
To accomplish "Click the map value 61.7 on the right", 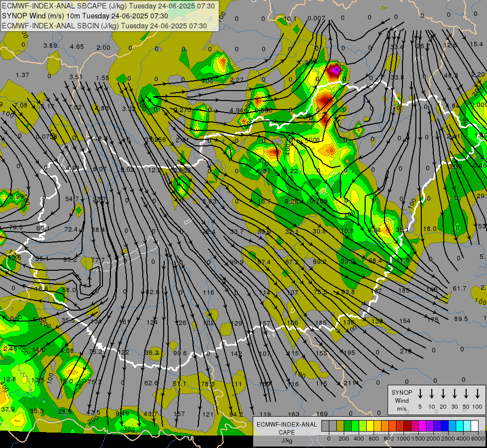I will (459, 289).
